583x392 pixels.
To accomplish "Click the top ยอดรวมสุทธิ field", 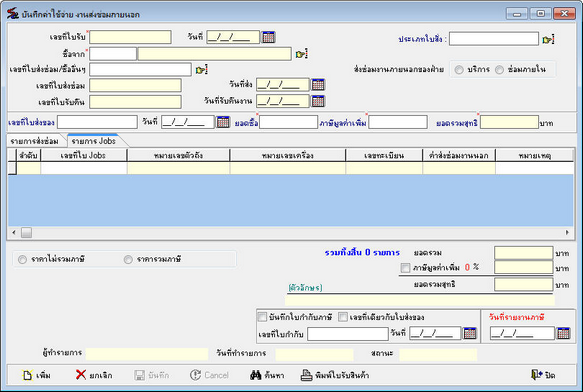I will click(x=509, y=122).
